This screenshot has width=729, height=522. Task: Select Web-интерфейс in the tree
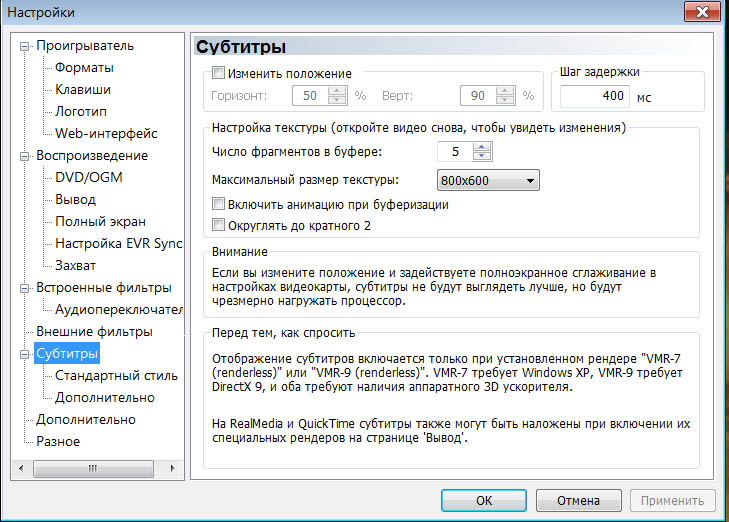pyautogui.click(x=106, y=133)
